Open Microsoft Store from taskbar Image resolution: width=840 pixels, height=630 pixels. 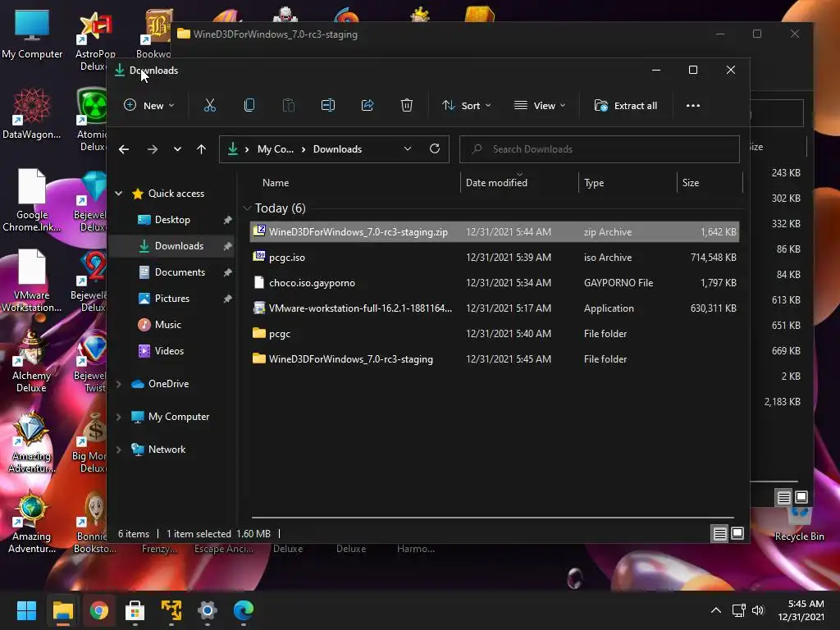[x=135, y=610]
